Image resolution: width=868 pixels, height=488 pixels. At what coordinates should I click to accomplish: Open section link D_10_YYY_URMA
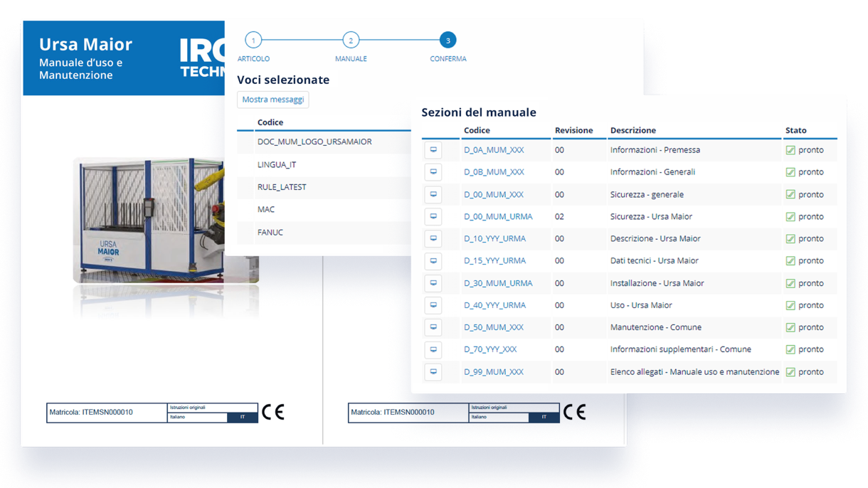494,238
